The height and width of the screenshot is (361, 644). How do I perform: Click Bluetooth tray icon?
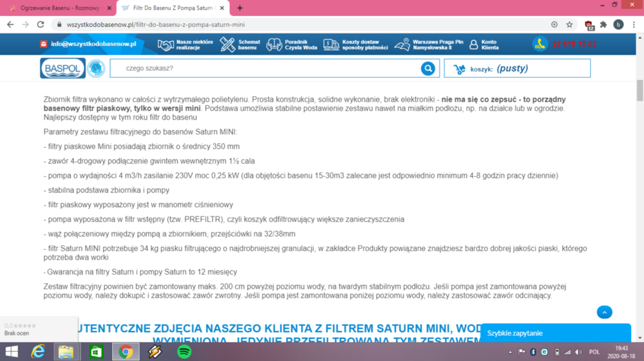pos(533,352)
